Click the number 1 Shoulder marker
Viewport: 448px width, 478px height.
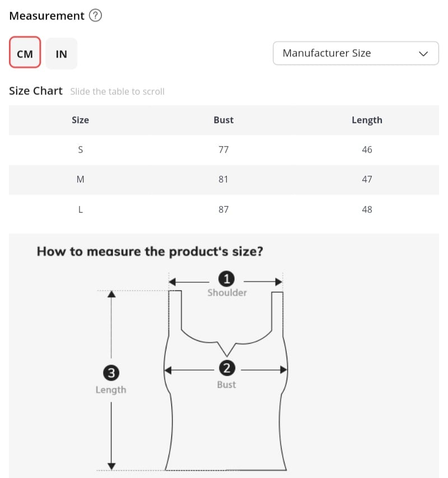pyautogui.click(x=227, y=278)
